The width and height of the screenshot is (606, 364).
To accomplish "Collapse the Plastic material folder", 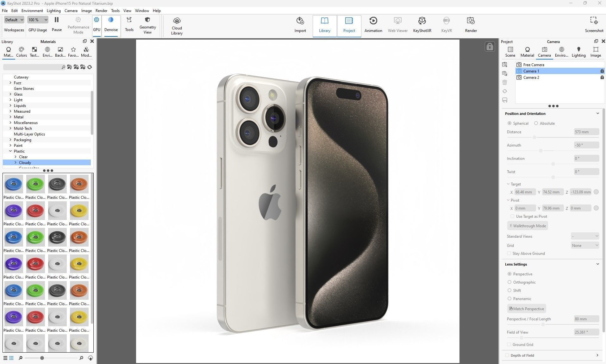I will [10, 151].
